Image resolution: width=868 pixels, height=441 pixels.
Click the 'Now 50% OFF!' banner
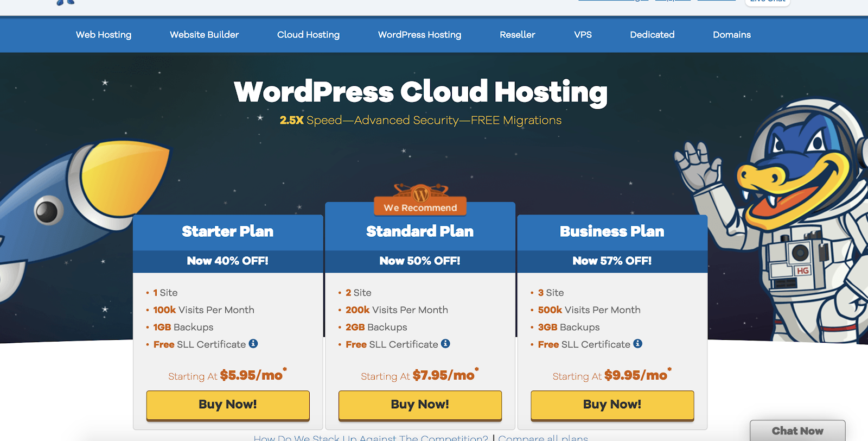tap(420, 261)
